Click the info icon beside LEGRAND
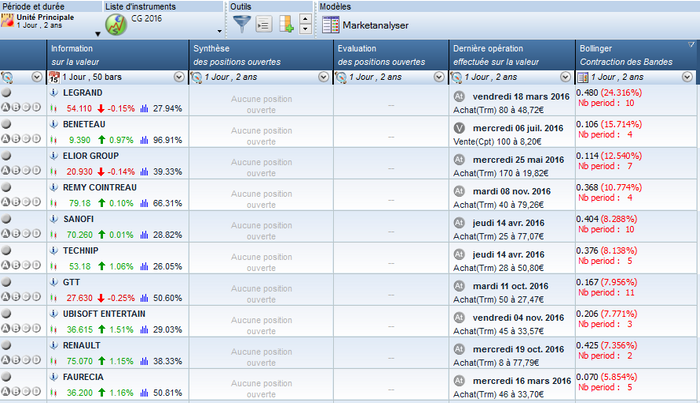 (x=54, y=93)
